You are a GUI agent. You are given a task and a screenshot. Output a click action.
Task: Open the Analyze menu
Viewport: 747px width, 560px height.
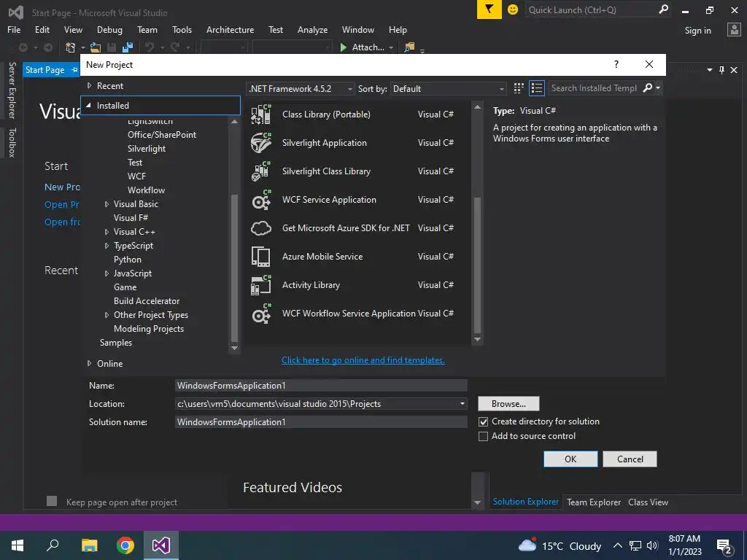(312, 29)
